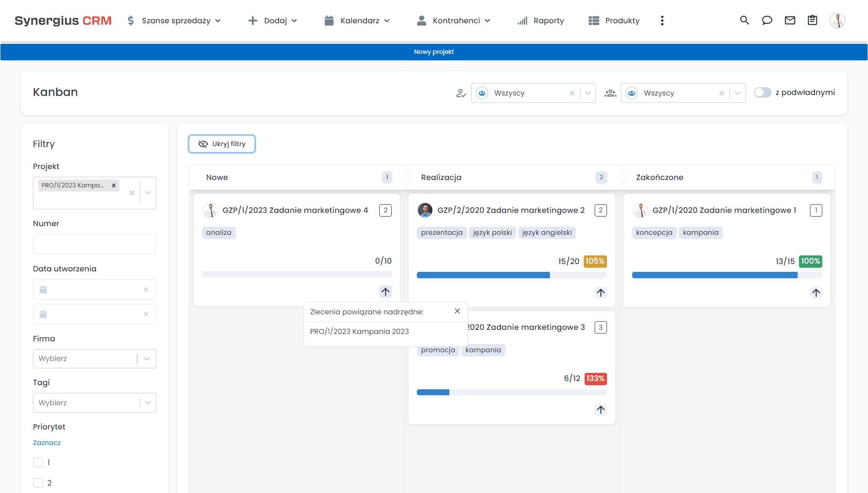This screenshot has width=868, height=493.
Task: Click the Ukryj filtry button
Action: [222, 144]
